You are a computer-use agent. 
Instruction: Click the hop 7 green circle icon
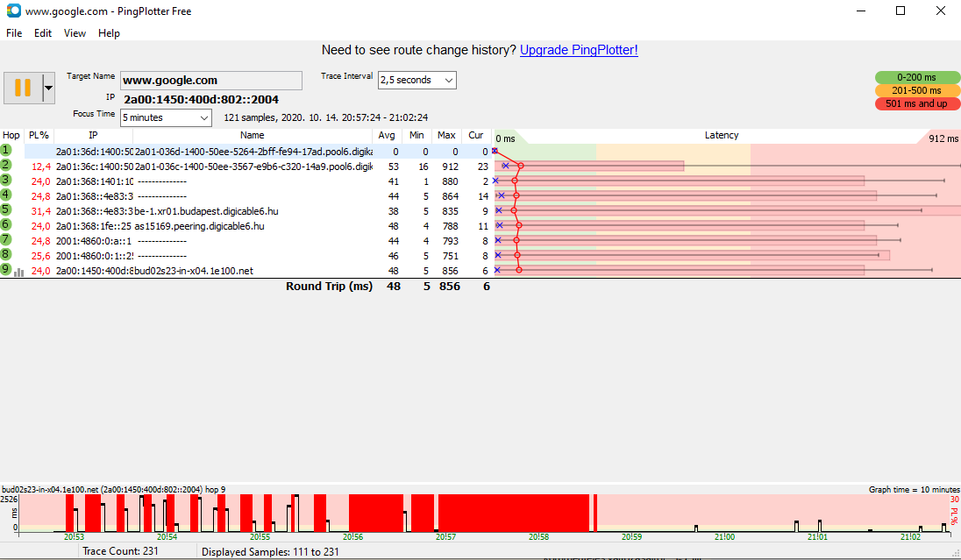pos(6,239)
